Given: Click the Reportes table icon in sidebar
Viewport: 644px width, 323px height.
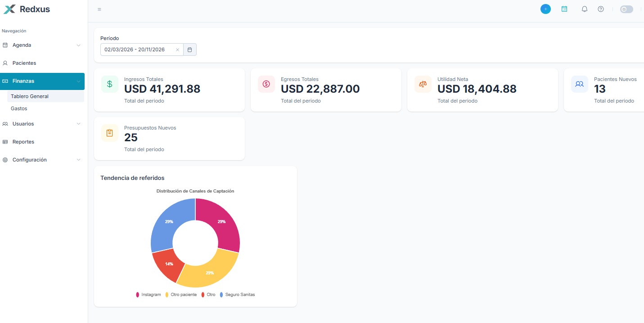Looking at the screenshot, I should [x=5, y=142].
